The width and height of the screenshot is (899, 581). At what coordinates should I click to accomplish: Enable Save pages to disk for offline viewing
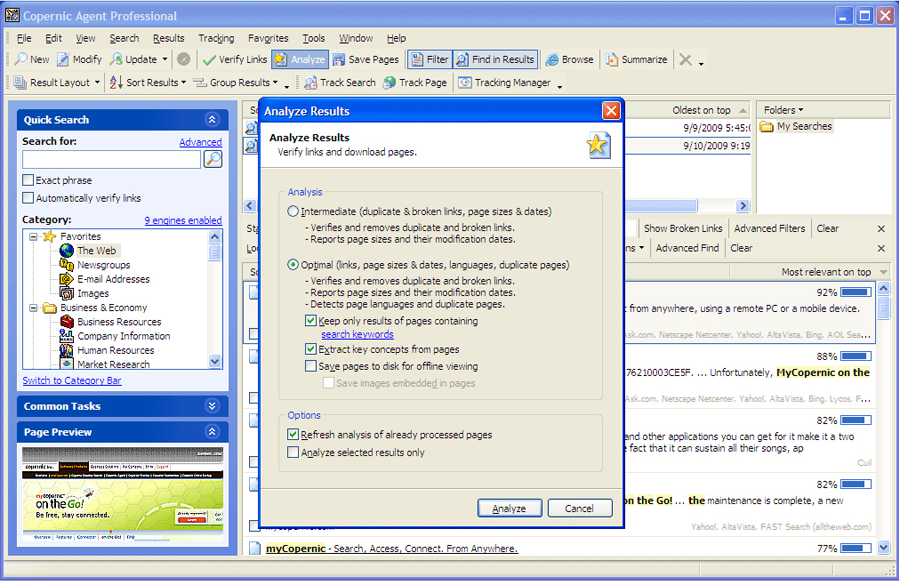[x=312, y=367]
